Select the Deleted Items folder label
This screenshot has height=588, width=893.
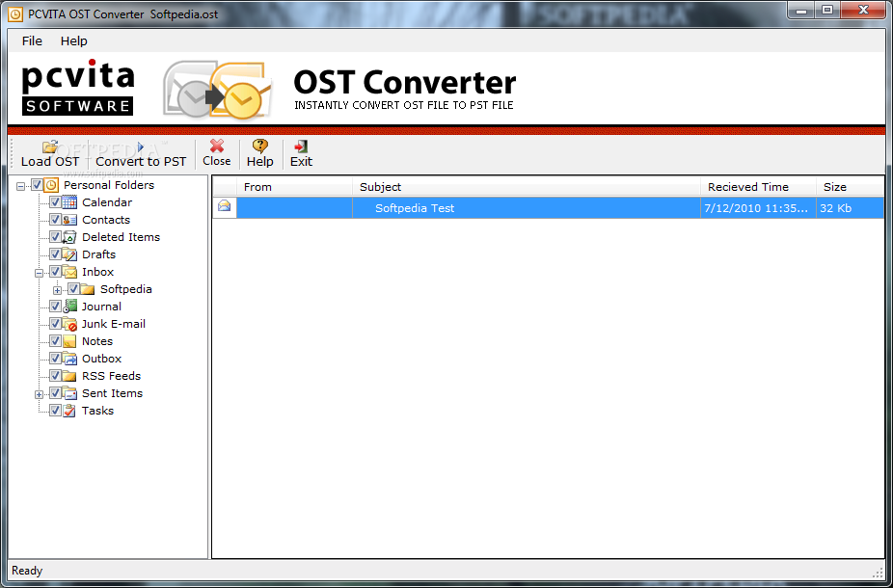coord(121,237)
